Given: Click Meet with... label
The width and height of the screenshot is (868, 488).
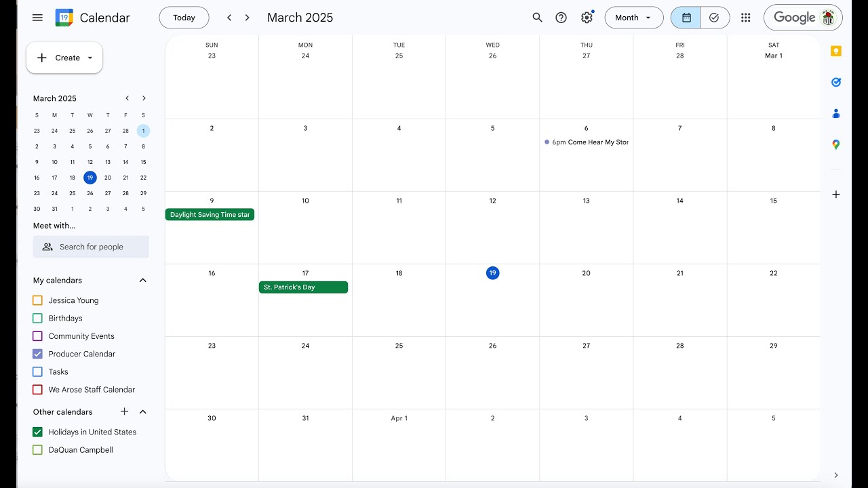Looking at the screenshot, I should pyautogui.click(x=54, y=226).
